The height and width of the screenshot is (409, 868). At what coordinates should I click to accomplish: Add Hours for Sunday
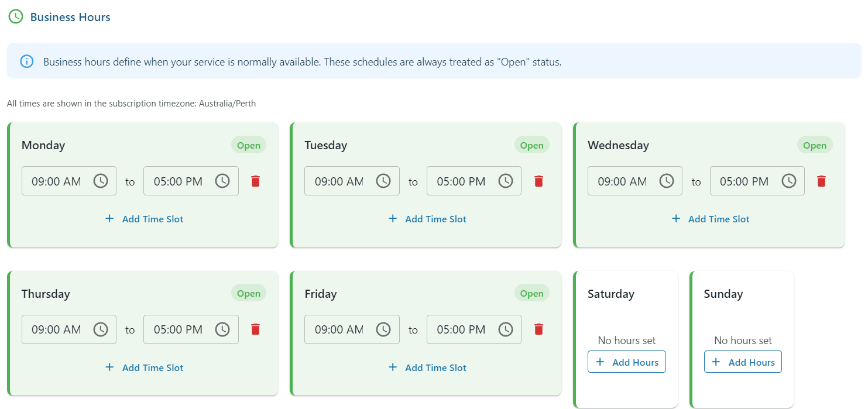point(742,362)
